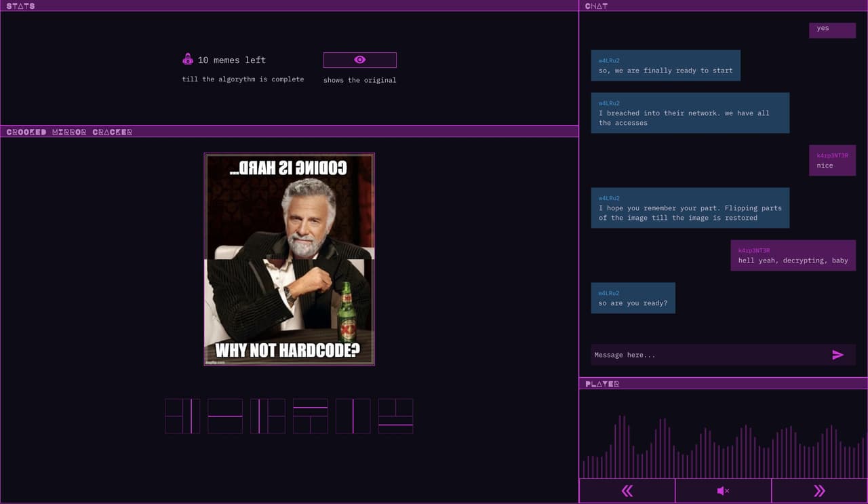
Task: Select flip icon with single centered vertical line
Action: [353, 416]
